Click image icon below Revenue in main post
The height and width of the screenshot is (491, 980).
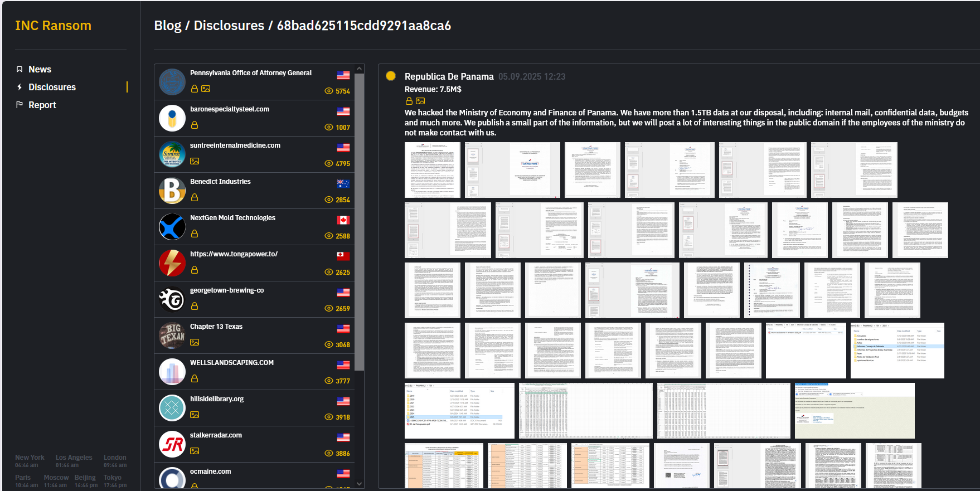click(x=420, y=101)
